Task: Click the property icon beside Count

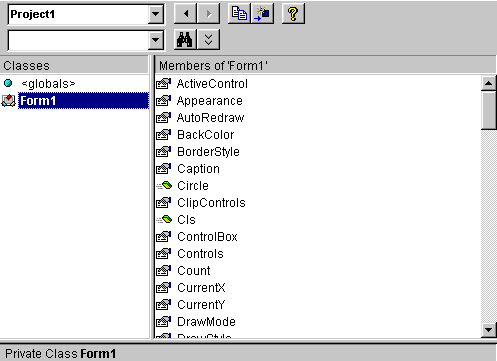Action: (x=164, y=270)
